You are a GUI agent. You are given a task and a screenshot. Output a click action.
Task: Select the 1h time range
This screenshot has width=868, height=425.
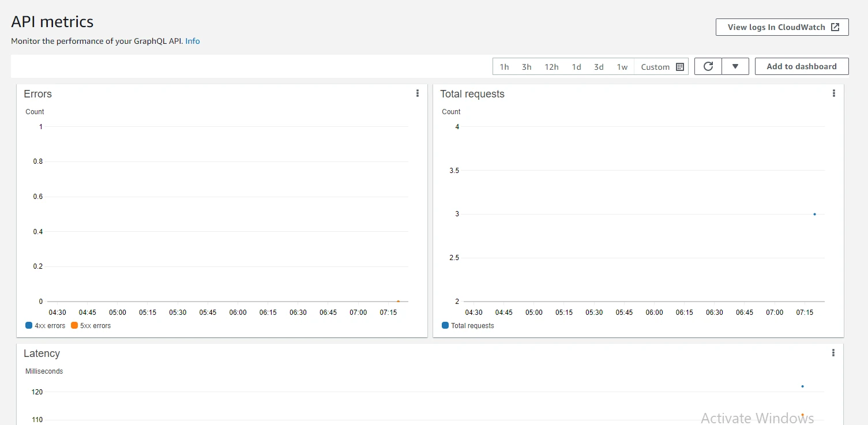click(504, 67)
